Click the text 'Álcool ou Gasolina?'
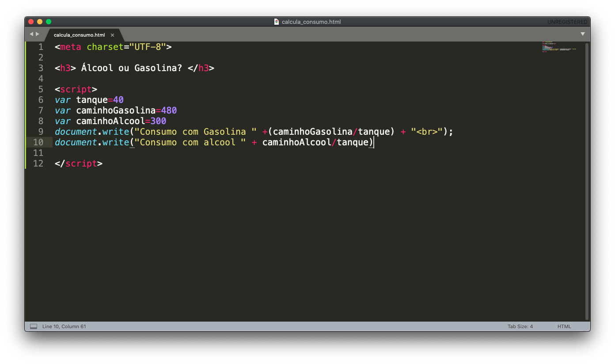The height and width of the screenshot is (364, 615). point(132,68)
